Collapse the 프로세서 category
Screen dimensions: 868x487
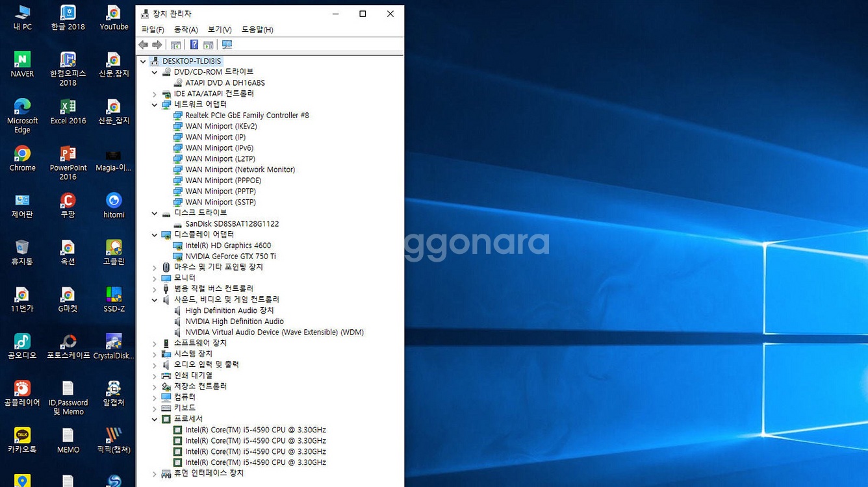(155, 419)
